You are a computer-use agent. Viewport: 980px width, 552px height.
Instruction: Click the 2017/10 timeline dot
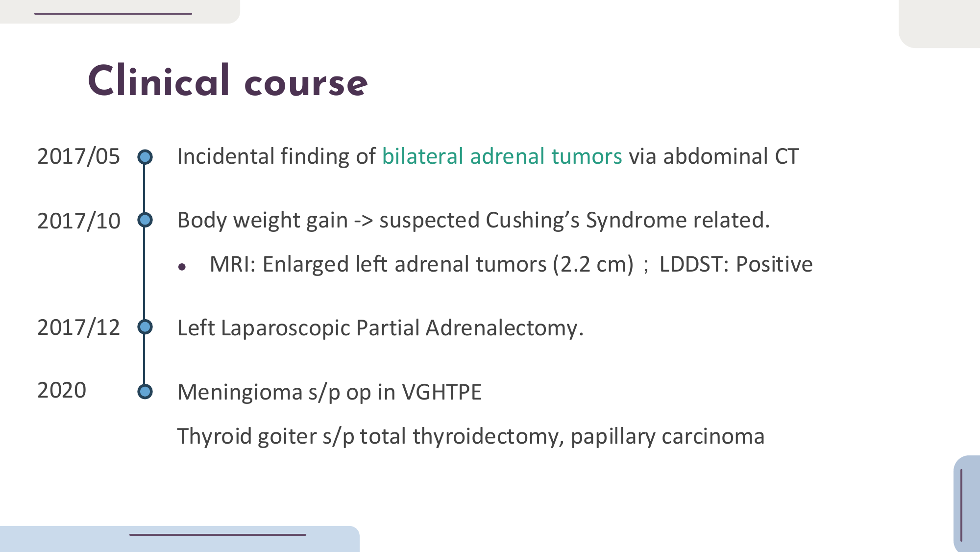coord(145,220)
